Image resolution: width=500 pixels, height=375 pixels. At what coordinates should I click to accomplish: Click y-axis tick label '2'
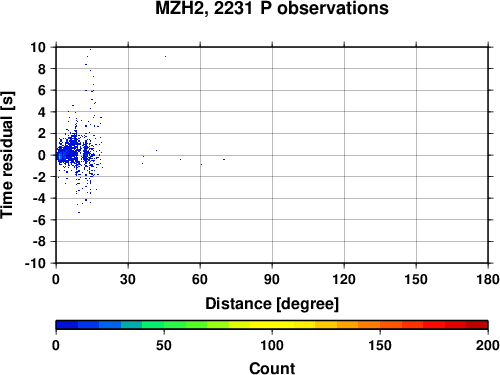(x=42, y=134)
